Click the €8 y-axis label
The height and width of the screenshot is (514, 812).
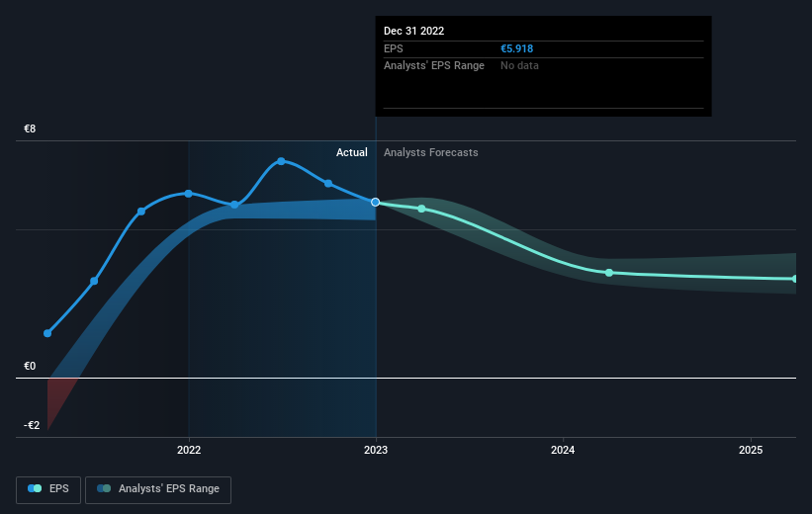[30, 128]
